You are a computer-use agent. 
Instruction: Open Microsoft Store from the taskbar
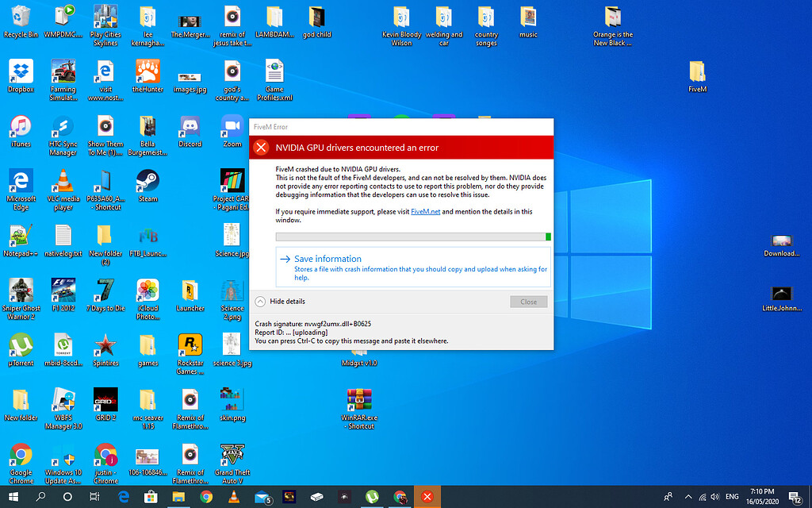point(151,497)
